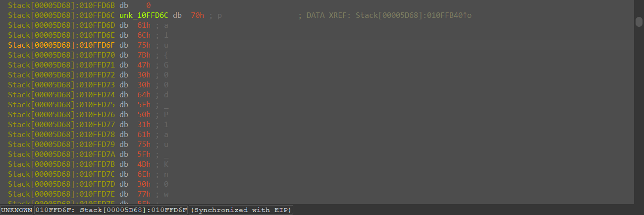Click the 5Fh byte at 010FFD75

pos(144,105)
